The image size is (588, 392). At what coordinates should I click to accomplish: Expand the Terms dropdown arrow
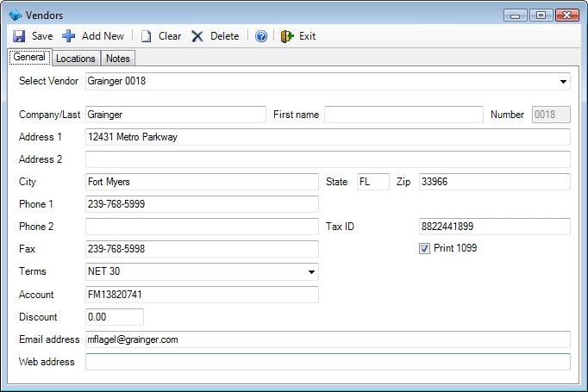(x=311, y=271)
